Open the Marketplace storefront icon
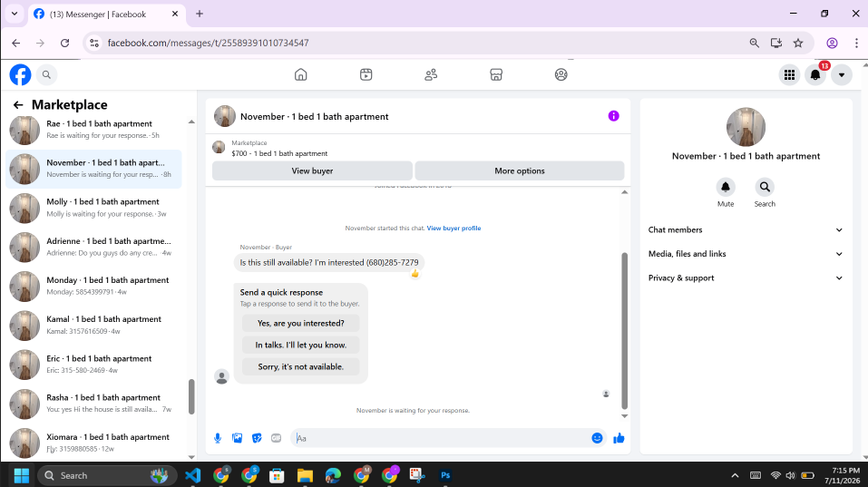Image resolution: width=868 pixels, height=487 pixels. tap(496, 74)
